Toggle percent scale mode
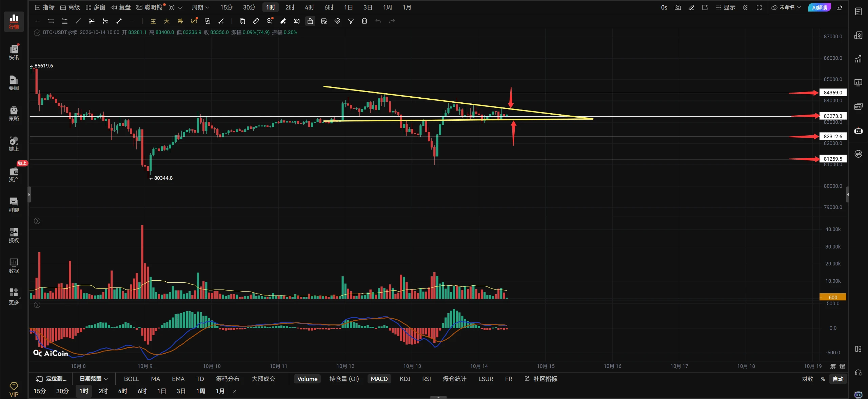The image size is (868, 399). tap(823, 379)
